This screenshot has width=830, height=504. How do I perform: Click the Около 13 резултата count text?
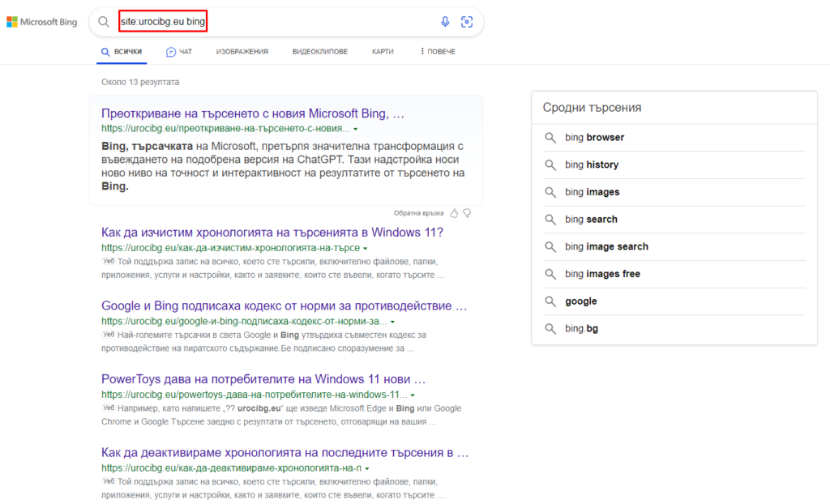[x=140, y=82]
